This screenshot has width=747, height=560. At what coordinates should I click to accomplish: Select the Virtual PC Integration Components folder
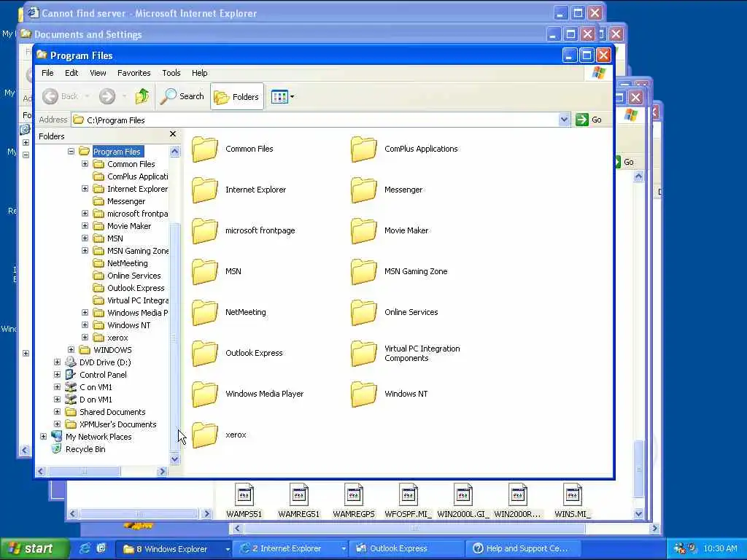pyautogui.click(x=364, y=354)
